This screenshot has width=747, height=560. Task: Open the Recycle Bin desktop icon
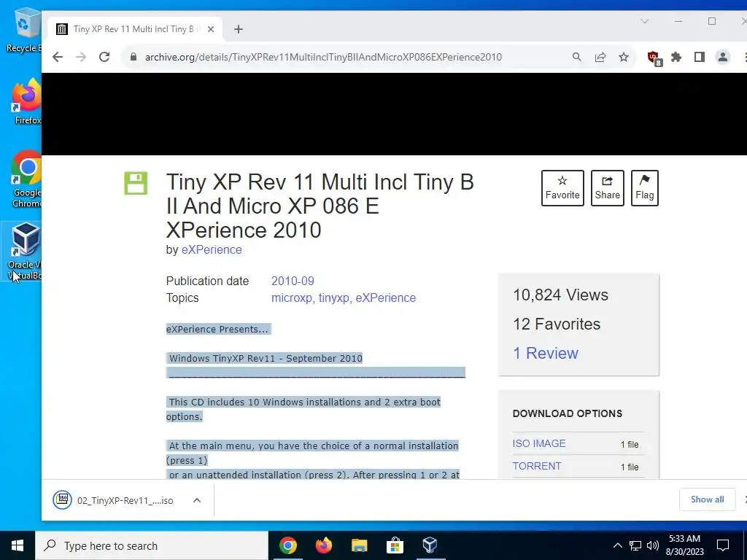point(24,29)
